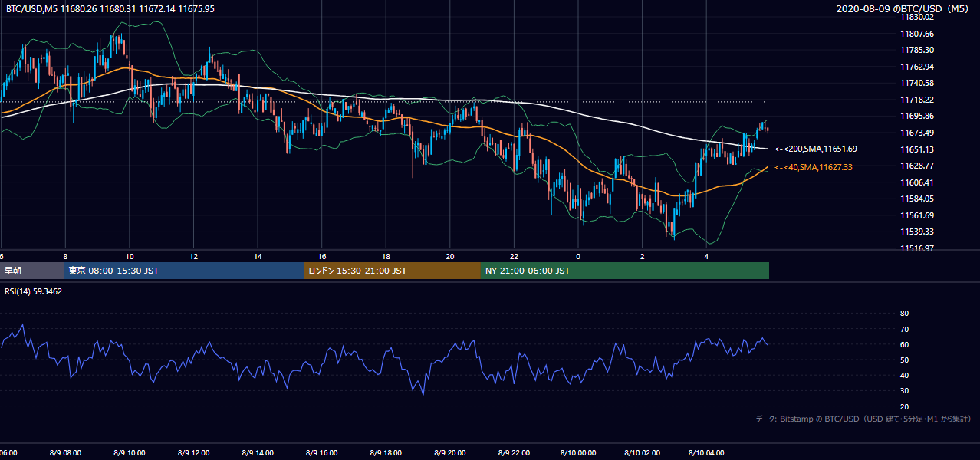Viewport: 980px width, 460px height.
Task: Click price axis label 11606.41
Action: [917, 182]
